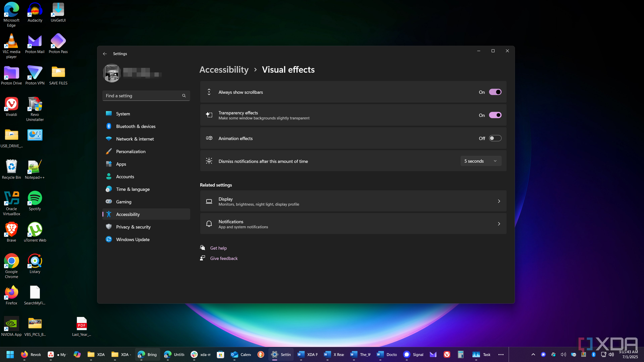The image size is (644, 362).
Task: Select Revo Uninstaller desktop icon
Action: click(x=35, y=109)
